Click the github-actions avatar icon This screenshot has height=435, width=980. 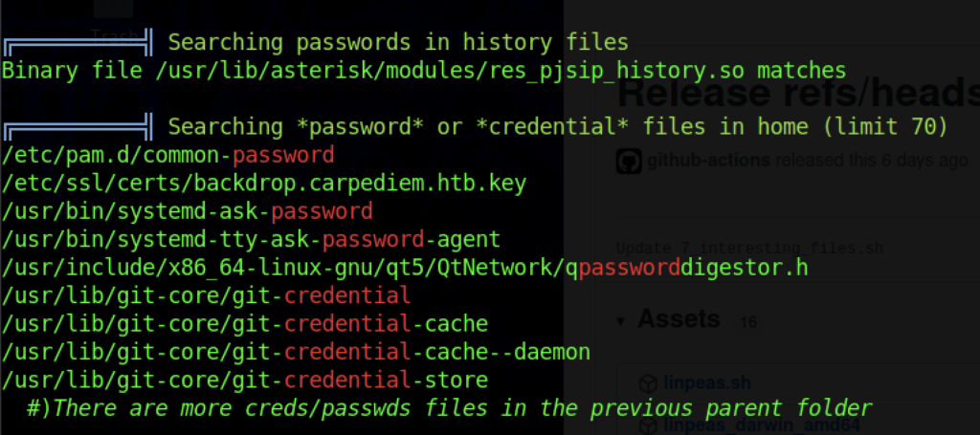coord(626,161)
